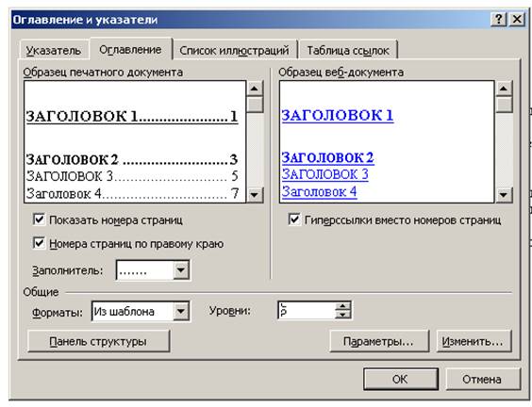Click the Панель структуры button
532x407 pixels.
(98, 341)
